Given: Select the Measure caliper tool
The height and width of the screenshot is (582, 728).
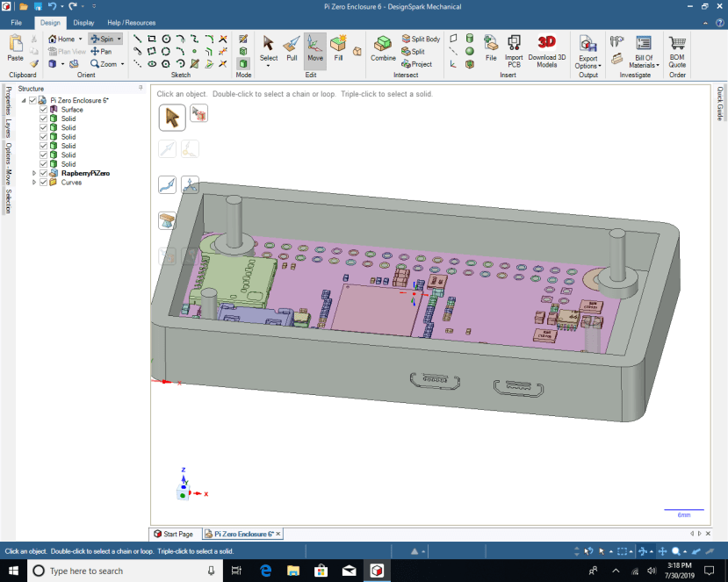Looking at the screenshot, I should [616, 41].
